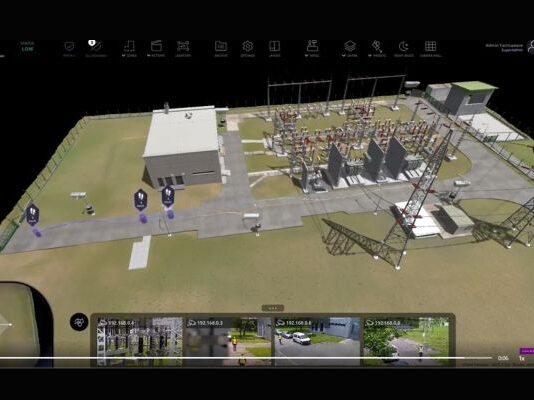The width and height of the screenshot is (534, 400).
Task: Expand the Actions clapperboard dropdown
Action: click(156, 48)
